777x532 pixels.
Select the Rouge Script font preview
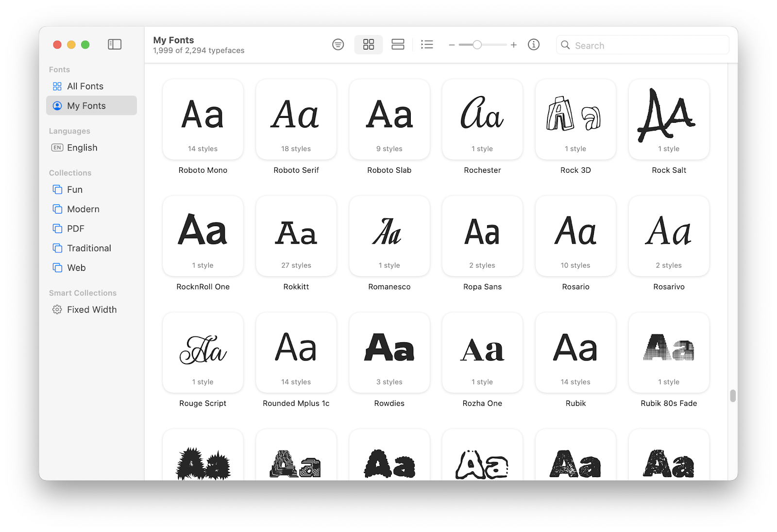coord(203,352)
